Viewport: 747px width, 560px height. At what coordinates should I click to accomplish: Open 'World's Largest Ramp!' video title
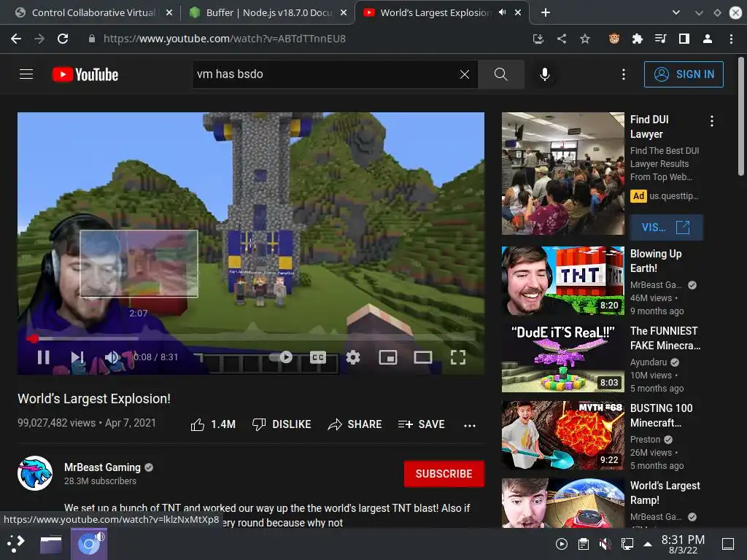coord(665,492)
